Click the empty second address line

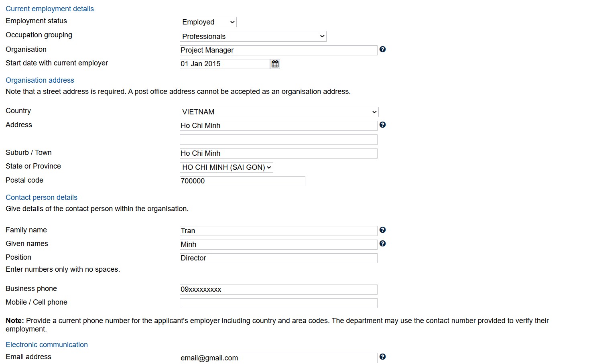(x=278, y=140)
